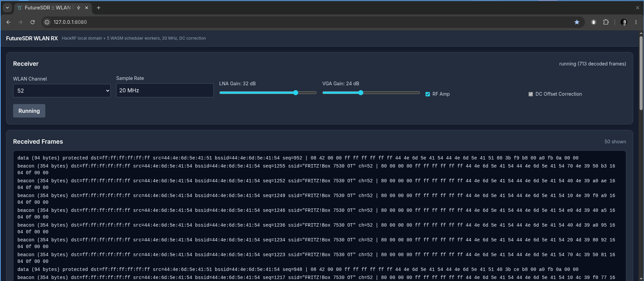Screen dimensions: 644x281
Task: View site information icon in address bar
Action: pos(47,22)
